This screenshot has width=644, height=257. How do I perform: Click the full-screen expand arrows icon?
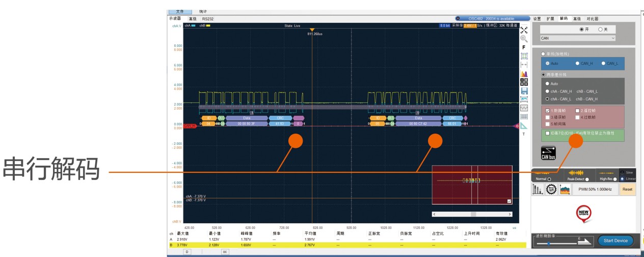point(523,30)
